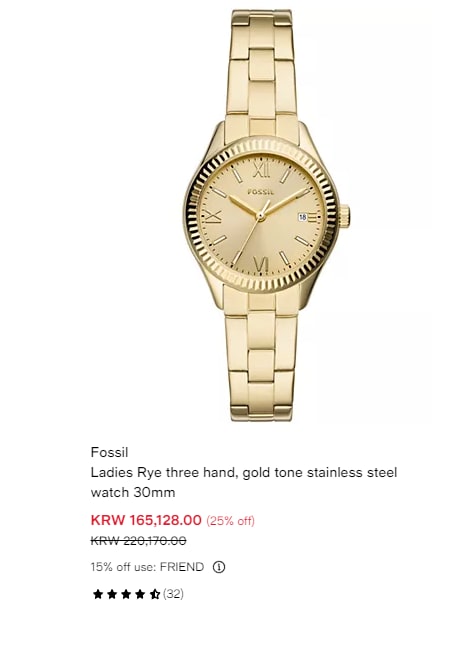
Task: Click the half-filled fifth rating star
Action: click(155, 594)
